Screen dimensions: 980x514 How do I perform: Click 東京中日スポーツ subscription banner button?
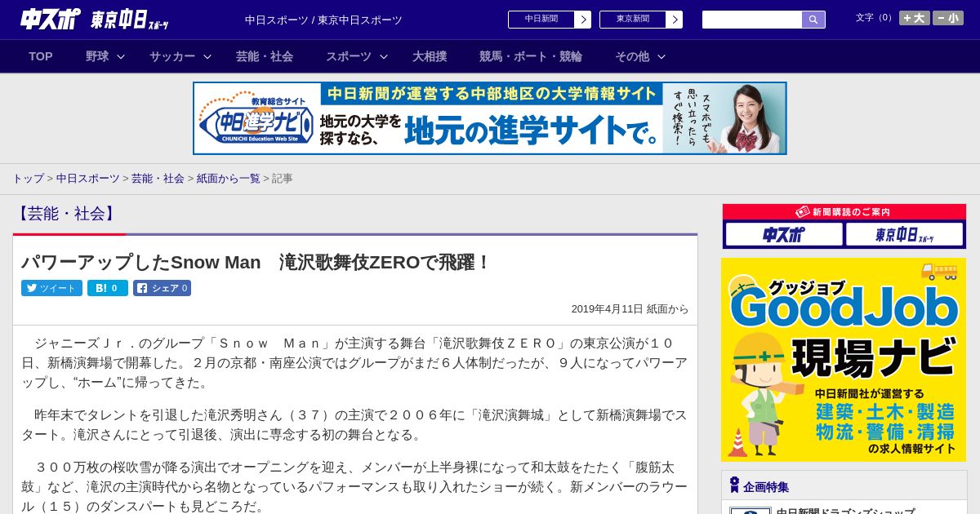pos(904,235)
